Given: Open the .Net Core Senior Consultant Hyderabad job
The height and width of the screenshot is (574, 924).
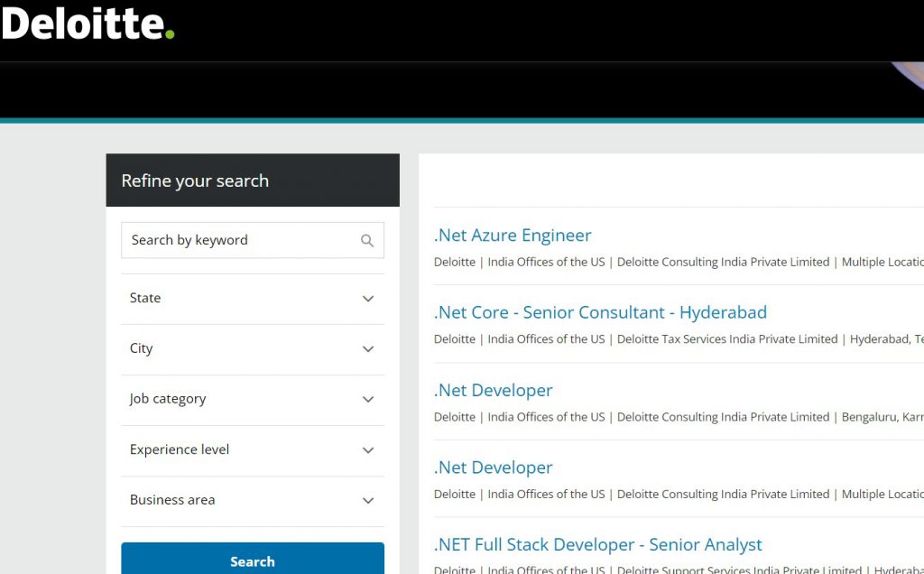Looking at the screenshot, I should point(599,311).
